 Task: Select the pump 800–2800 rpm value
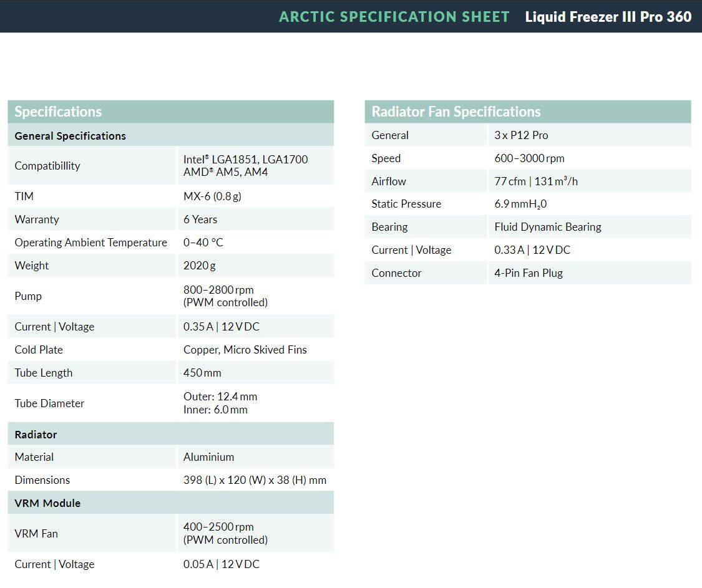pyautogui.click(x=218, y=290)
